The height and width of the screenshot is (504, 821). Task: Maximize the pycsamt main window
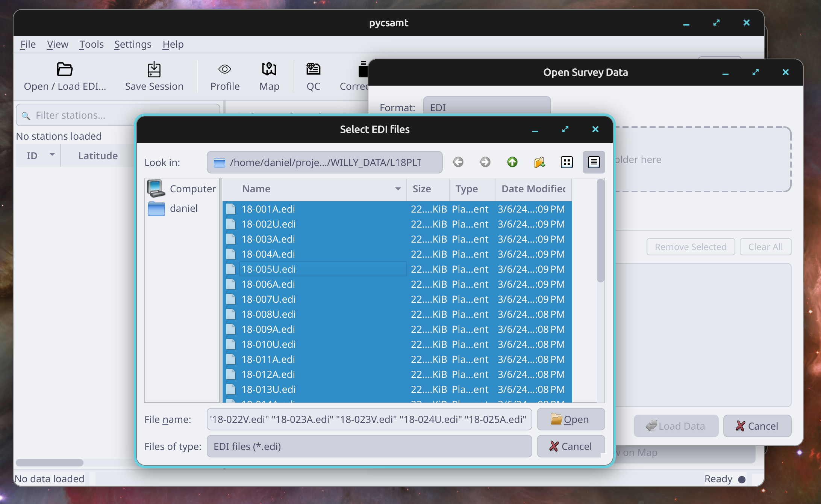(716, 23)
